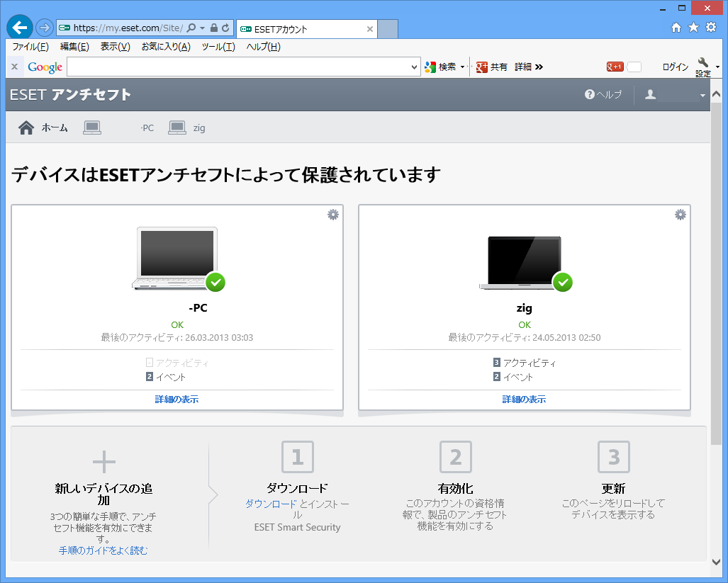Screen dimensions: 728x583
Task: Open favorites with the star icon
Action: pos(694,28)
